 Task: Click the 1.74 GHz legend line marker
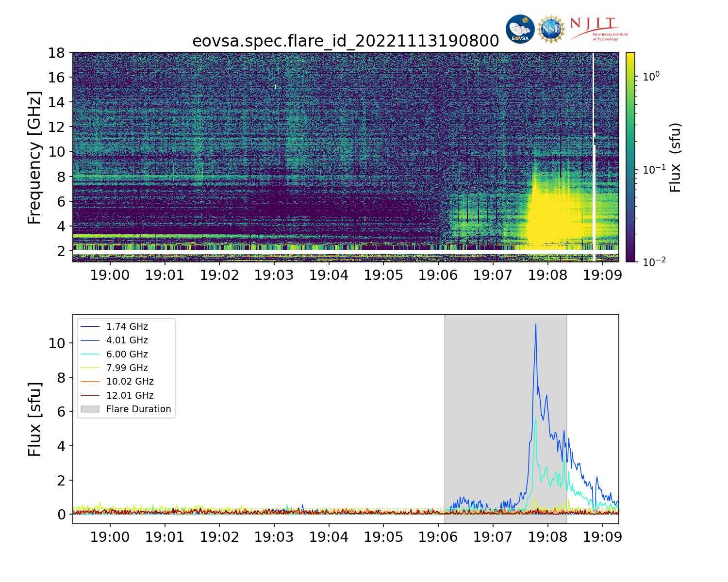pos(90,327)
